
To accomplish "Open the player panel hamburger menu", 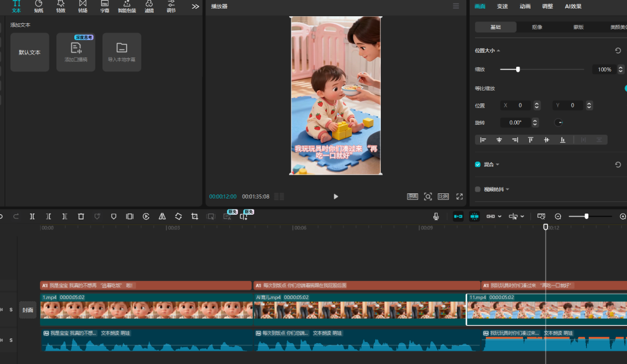I will [456, 6].
